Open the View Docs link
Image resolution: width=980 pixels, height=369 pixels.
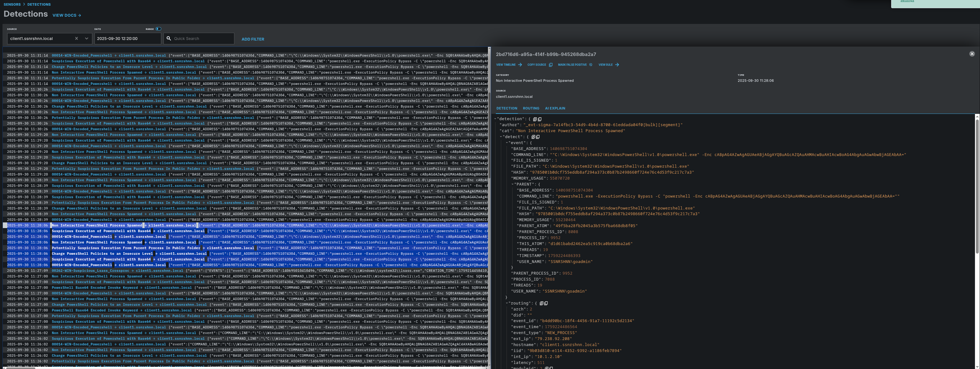66,16
